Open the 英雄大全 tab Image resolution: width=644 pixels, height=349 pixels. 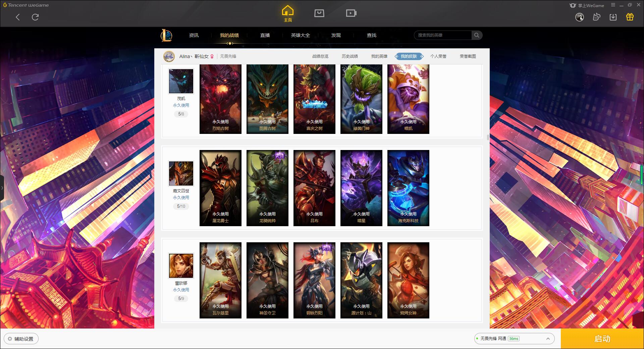point(301,35)
